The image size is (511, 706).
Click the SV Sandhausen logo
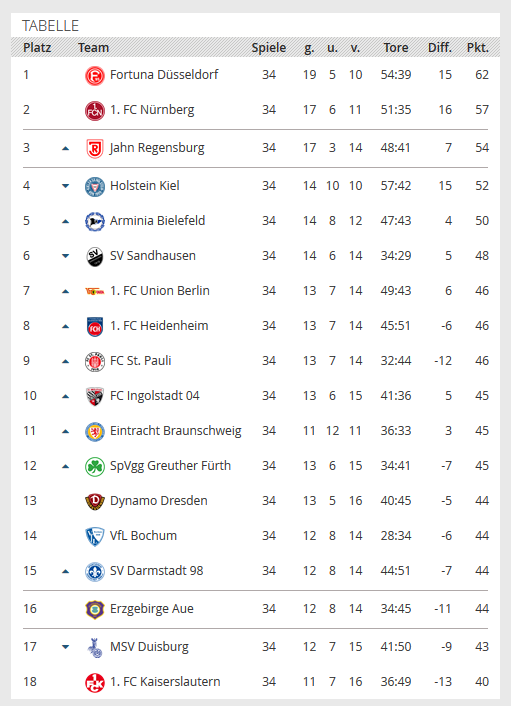click(95, 256)
